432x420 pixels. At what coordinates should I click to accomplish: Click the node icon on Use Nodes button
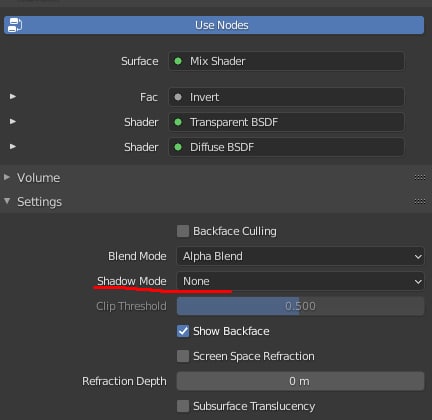(14, 25)
